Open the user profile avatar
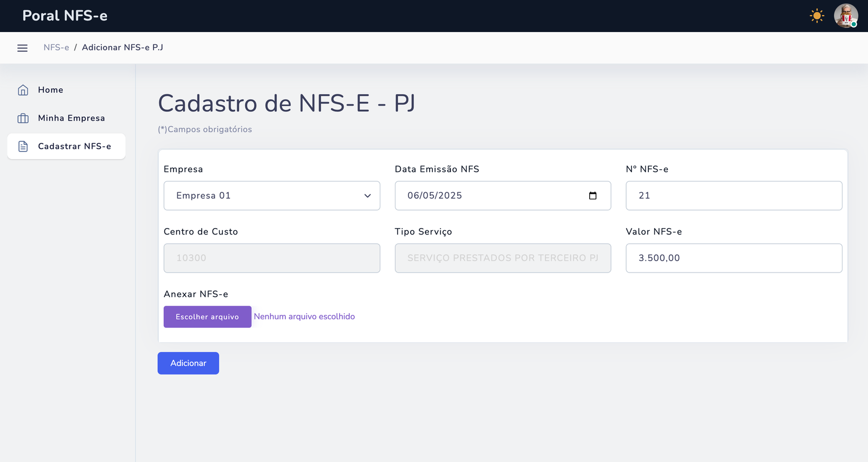The width and height of the screenshot is (868, 462). tap(846, 16)
